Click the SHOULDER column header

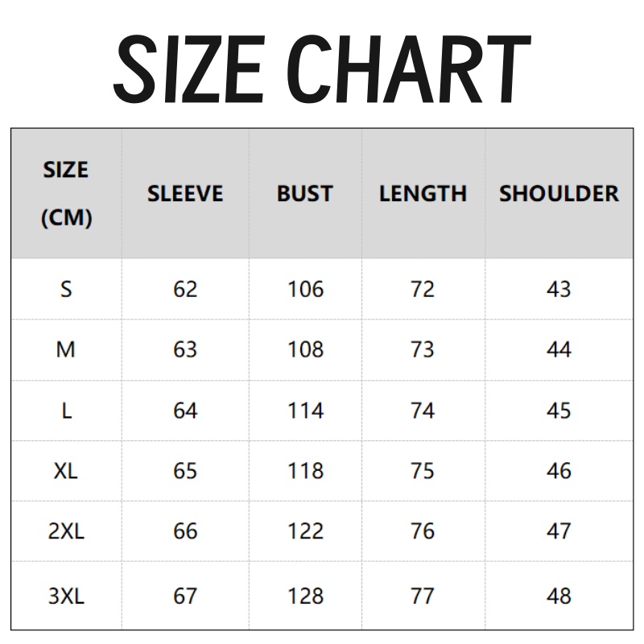(559, 194)
